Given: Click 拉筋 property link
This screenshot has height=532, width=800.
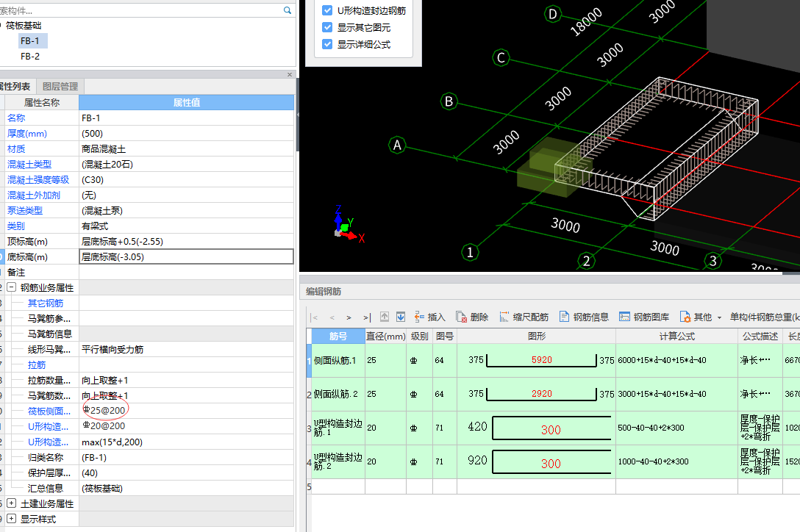Looking at the screenshot, I should 37,364.
